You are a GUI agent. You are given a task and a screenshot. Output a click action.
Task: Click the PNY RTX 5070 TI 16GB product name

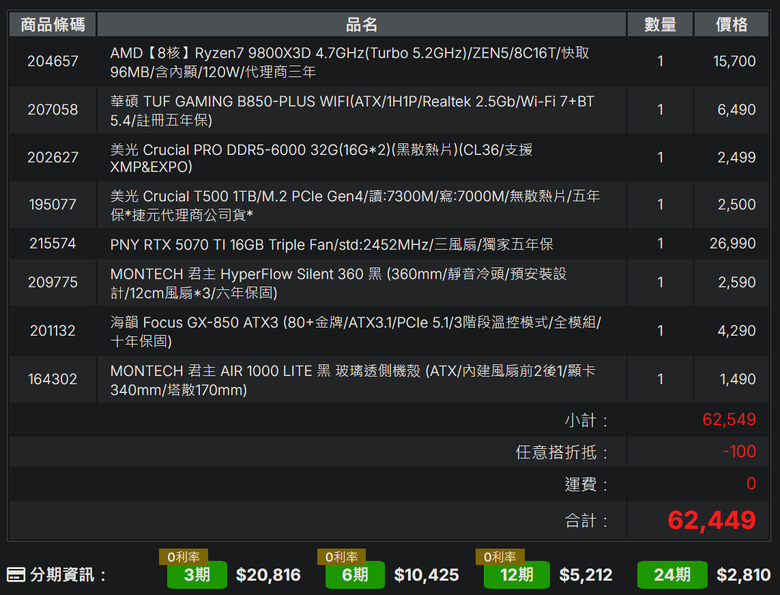pos(331,244)
